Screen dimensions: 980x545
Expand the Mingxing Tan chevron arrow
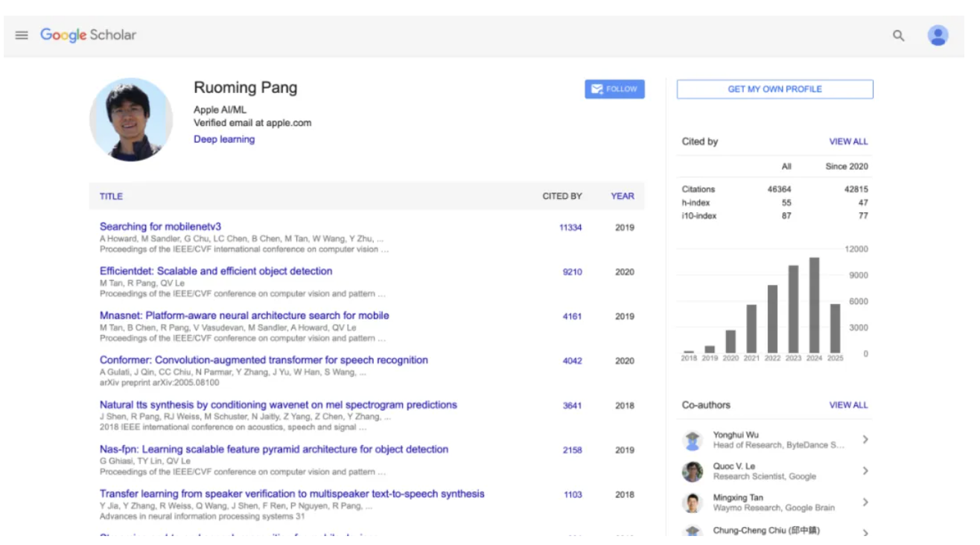click(865, 503)
